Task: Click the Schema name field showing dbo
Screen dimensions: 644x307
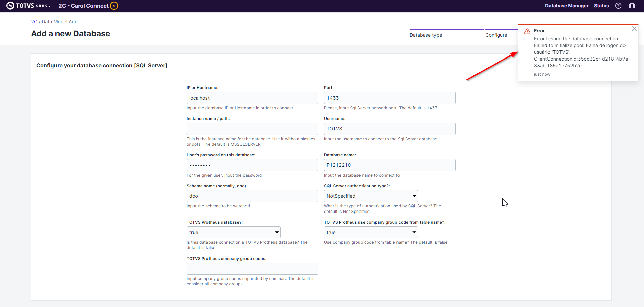Action: (252, 196)
